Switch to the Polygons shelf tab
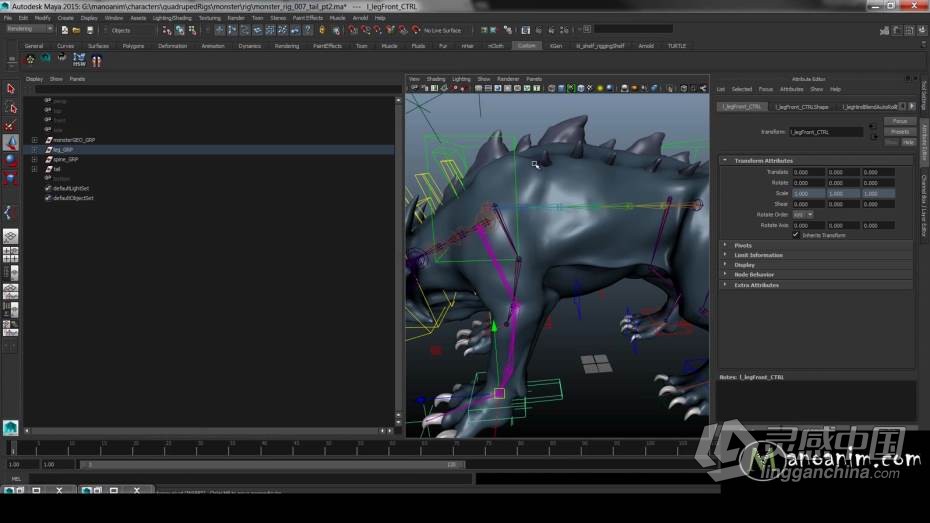 133,46
